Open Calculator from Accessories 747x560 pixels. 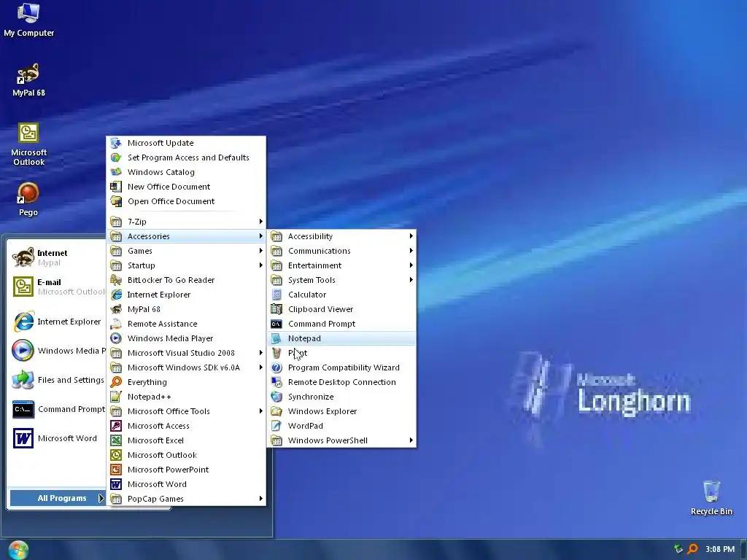pyautogui.click(x=341, y=295)
